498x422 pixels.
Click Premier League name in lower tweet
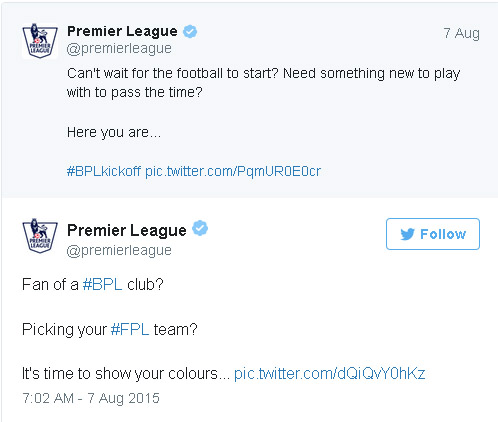(x=127, y=230)
